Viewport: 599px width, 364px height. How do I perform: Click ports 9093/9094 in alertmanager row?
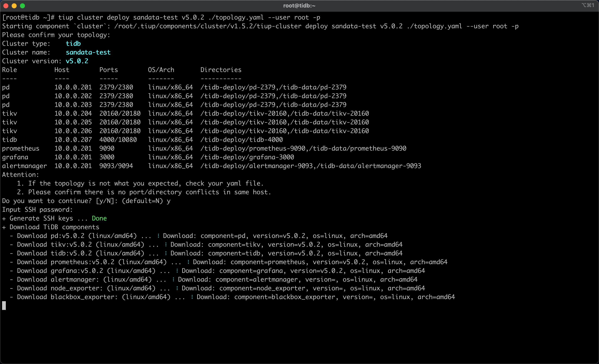116,166
